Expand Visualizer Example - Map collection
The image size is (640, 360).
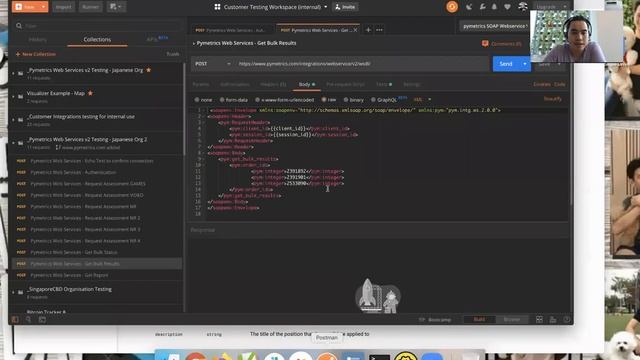point(13,97)
